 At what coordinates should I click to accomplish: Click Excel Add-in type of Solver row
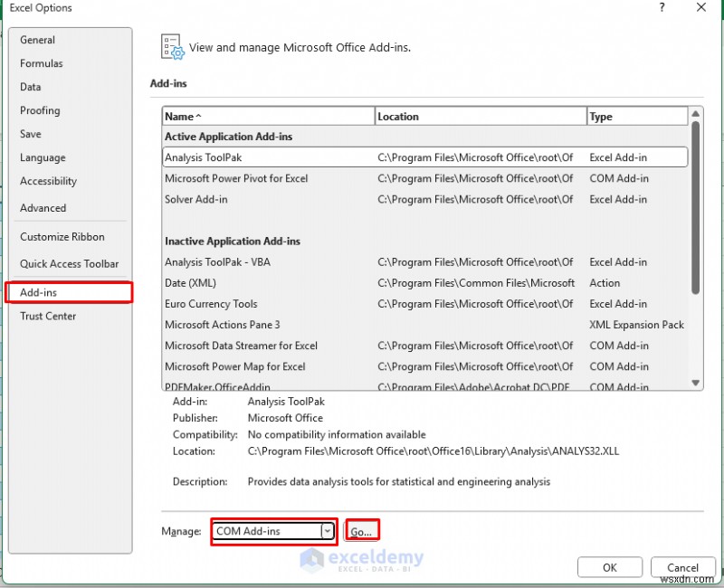point(618,199)
